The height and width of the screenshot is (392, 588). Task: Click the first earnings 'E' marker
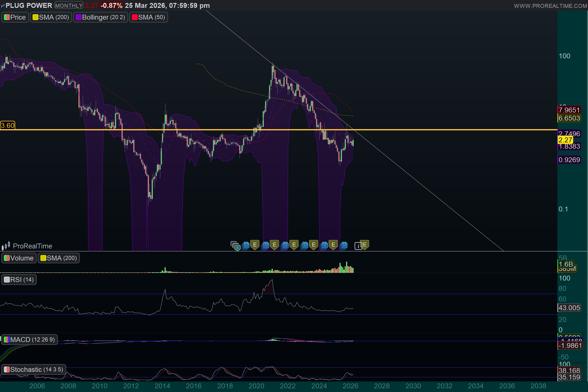pyautogui.click(x=255, y=245)
